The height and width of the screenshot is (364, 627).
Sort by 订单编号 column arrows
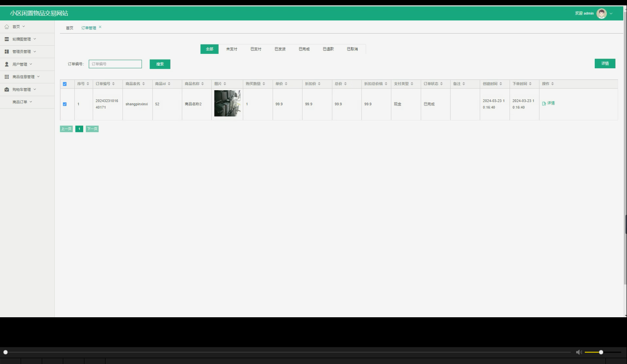[113, 84]
